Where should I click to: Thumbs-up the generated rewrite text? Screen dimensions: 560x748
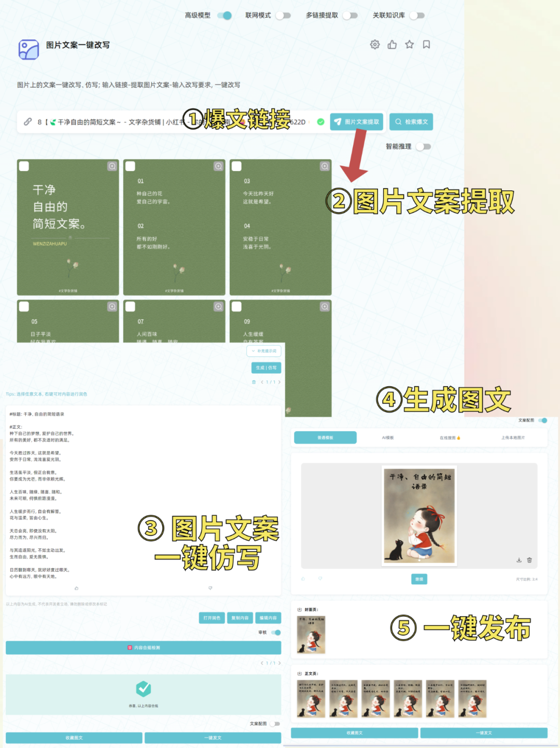pyautogui.click(x=76, y=588)
